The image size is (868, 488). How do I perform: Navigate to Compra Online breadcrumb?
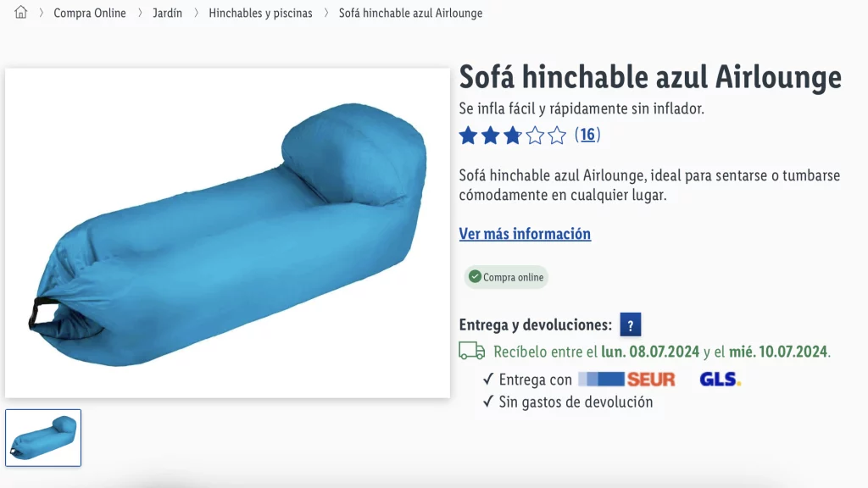(x=90, y=13)
